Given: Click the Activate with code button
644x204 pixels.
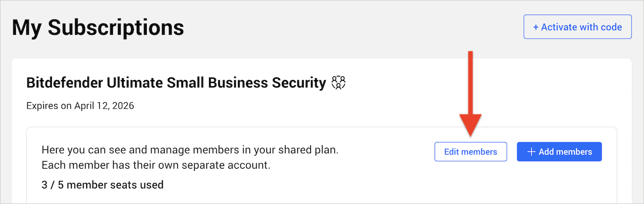Looking at the screenshot, I should (x=576, y=27).
